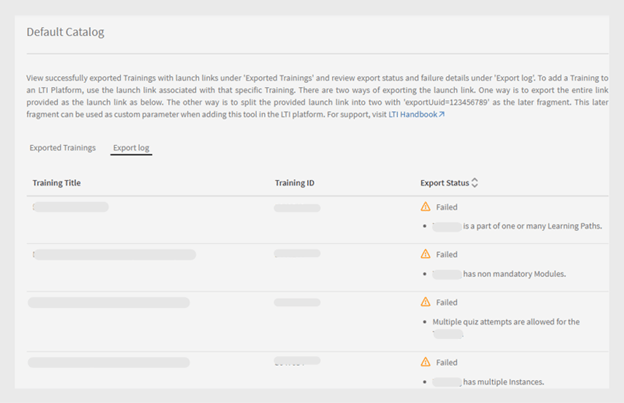Click the warning icon in the quiz attempts row
The height and width of the screenshot is (403, 624).
pos(426,302)
